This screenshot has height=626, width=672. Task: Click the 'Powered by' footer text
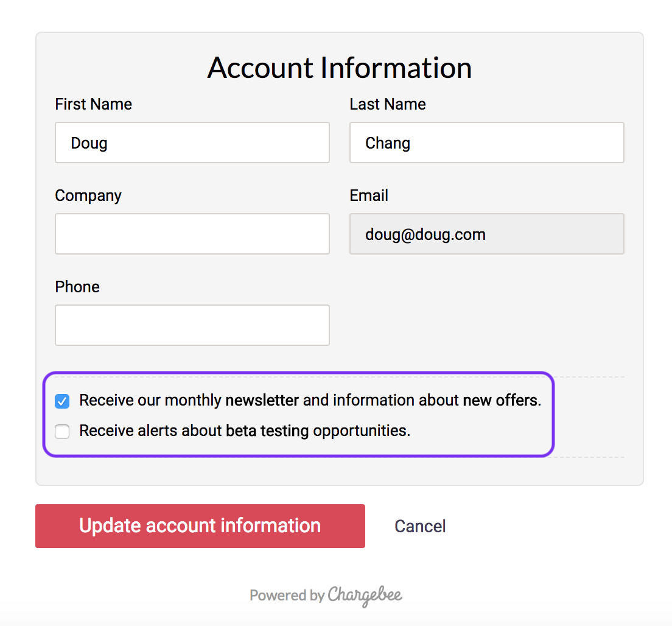pos(287,596)
